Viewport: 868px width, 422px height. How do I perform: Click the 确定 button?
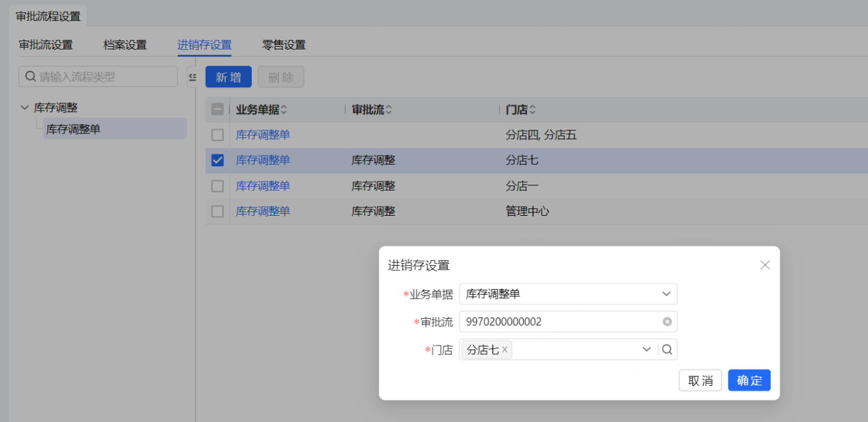coord(749,380)
